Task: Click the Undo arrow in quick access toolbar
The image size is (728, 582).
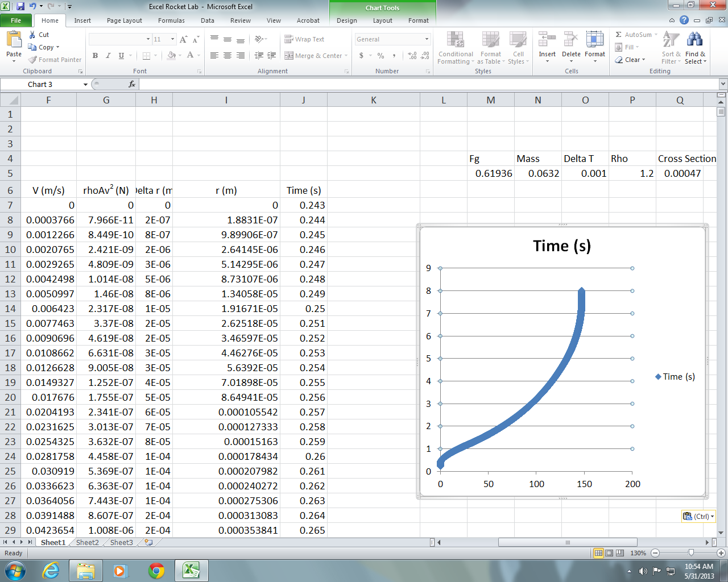Action: pyautogui.click(x=32, y=7)
